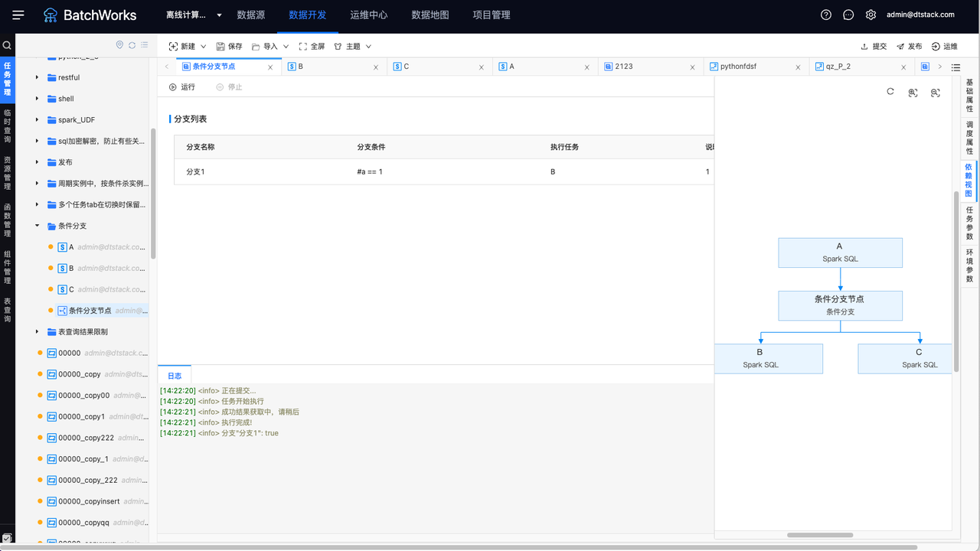Viewport: 980px width, 551px height.
Task: Expand the spark_UDF folder
Action: pos(37,120)
